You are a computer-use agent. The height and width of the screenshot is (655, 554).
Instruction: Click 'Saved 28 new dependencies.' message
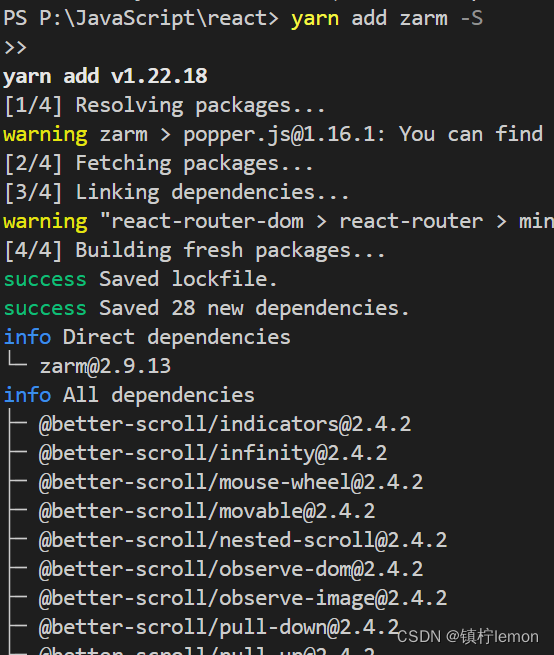point(254,308)
